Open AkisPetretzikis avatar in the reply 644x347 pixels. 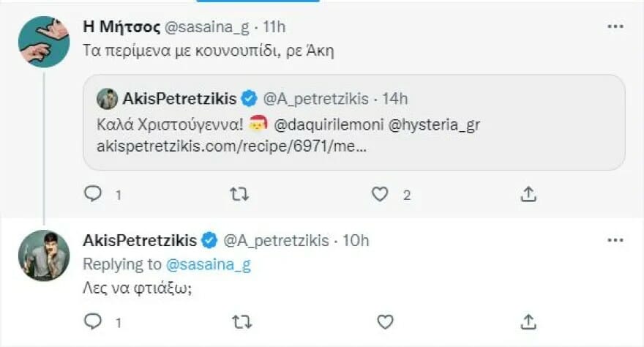click(44, 254)
